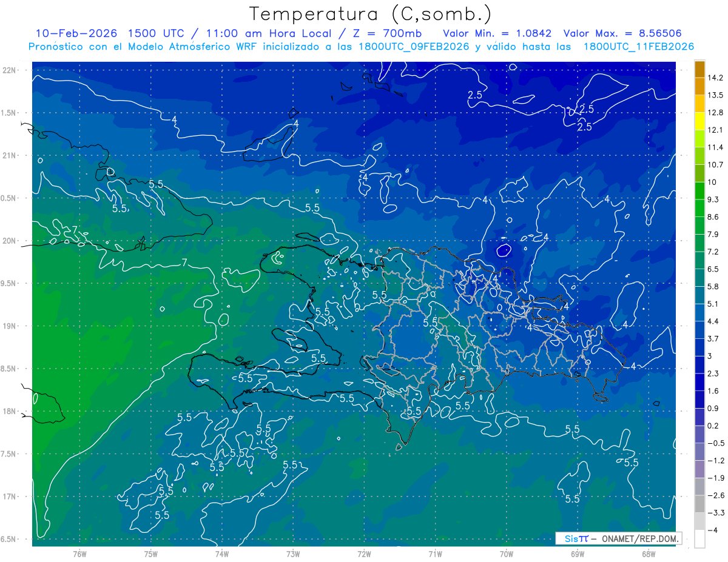Click the 9.3 colorbar legend value
This screenshot has width=728, height=562.
pos(714,199)
